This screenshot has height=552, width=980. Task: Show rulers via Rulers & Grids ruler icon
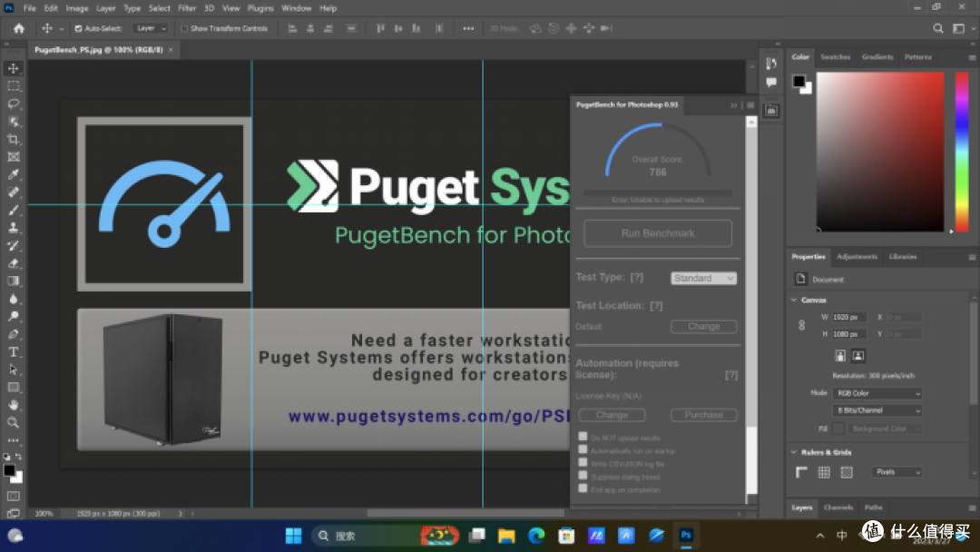tap(801, 472)
